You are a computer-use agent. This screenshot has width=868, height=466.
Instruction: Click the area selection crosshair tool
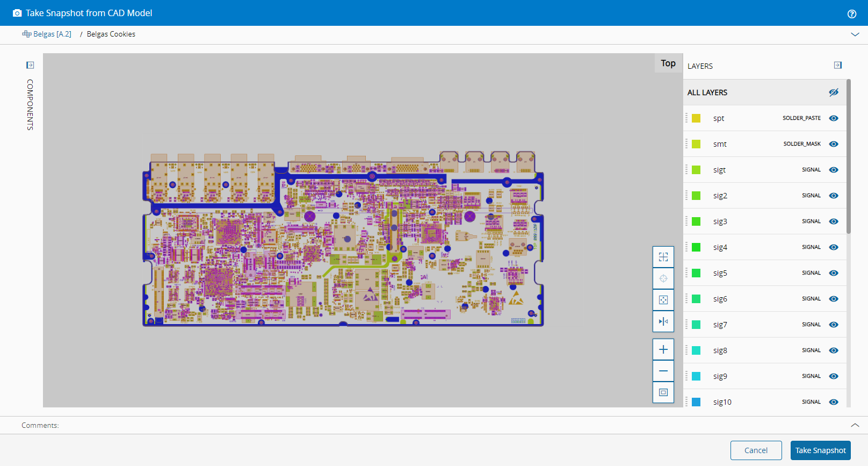point(663,257)
